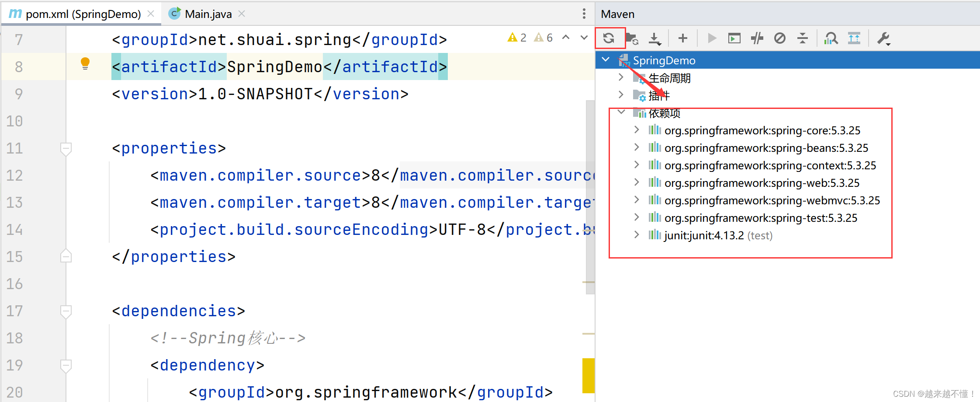Toggle Skip Tests mode icon
The width and height of the screenshot is (980, 402).
click(x=780, y=38)
